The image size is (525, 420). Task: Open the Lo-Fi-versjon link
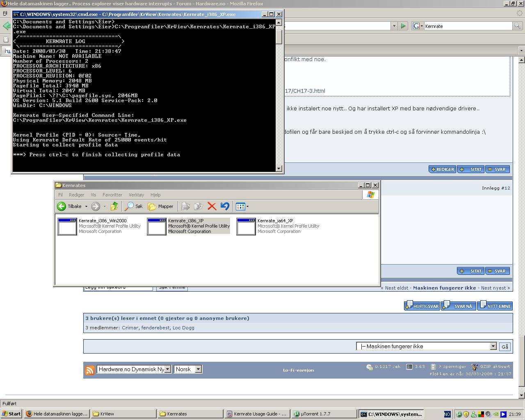pos(298,370)
